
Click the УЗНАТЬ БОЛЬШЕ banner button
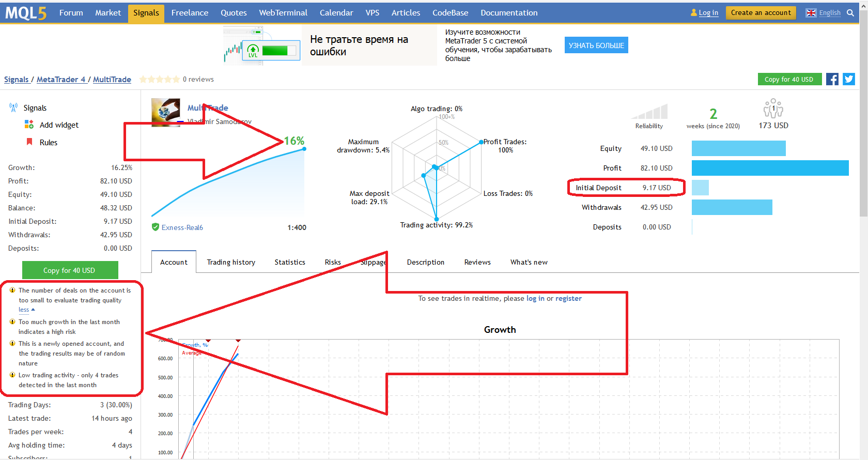[596, 45]
